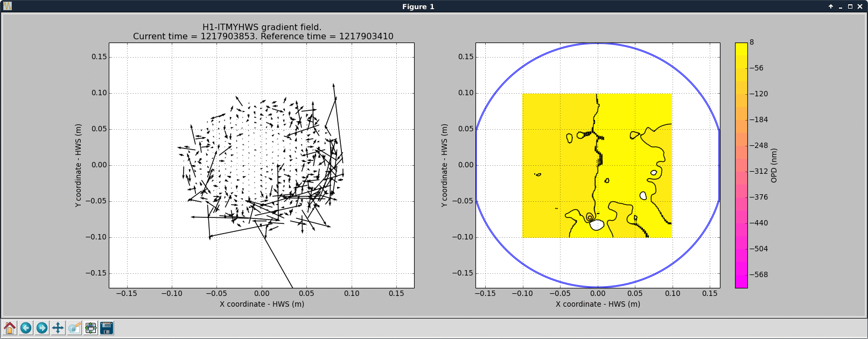Click the magenta bottom of the colorbar

coord(741,282)
